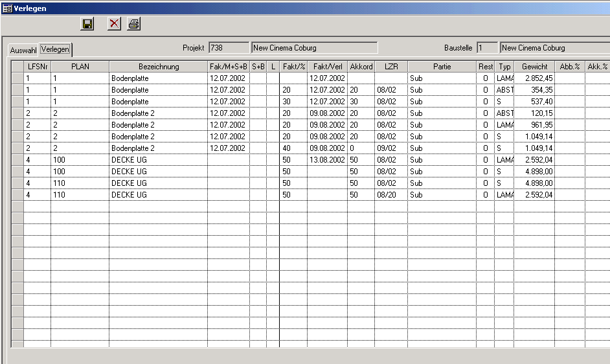Select the Verlegen tab
The height and width of the screenshot is (364, 610).
point(55,49)
